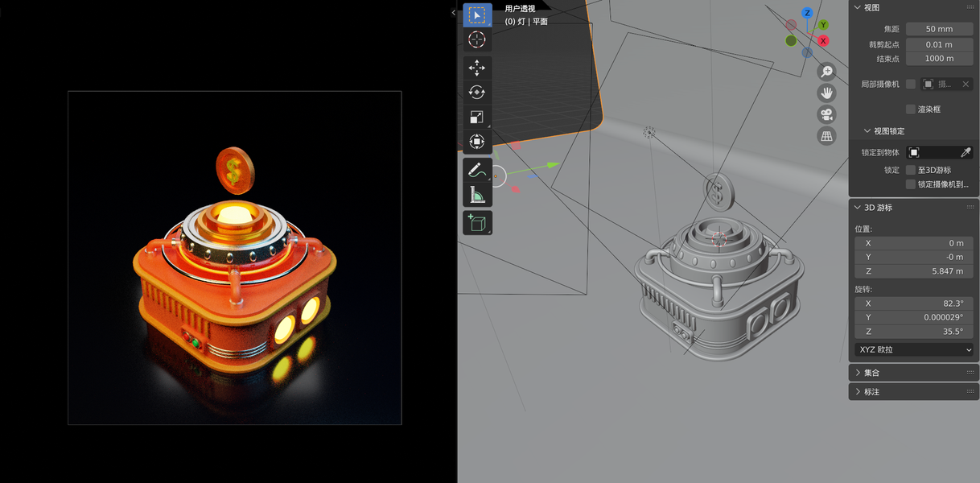Click the 裁剪起点 0.01 m field
The image size is (980, 483).
click(939, 44)
